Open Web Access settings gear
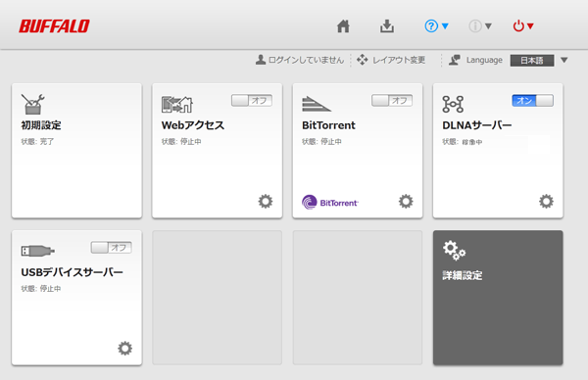 pos(266,201)
